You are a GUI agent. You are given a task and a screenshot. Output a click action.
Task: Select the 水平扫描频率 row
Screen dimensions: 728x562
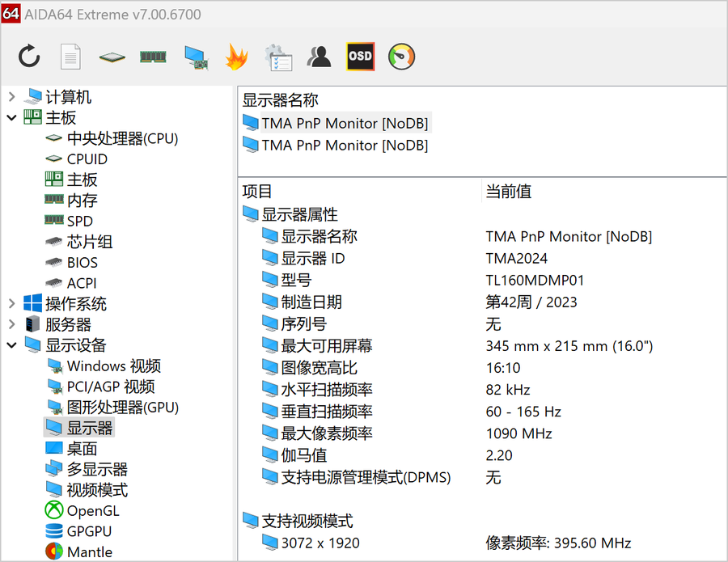pyautogui.click(x=327, y=390)
